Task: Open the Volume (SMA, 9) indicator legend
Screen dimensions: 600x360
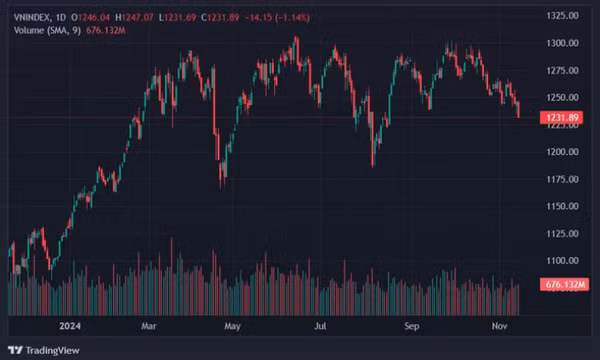Action: 47,31
